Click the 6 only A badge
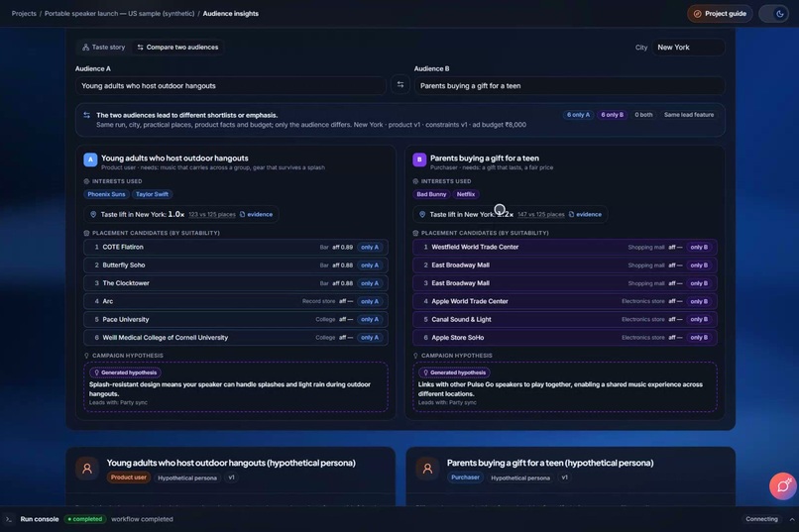Viewport: 799px width, 532px height. (578, 115)
